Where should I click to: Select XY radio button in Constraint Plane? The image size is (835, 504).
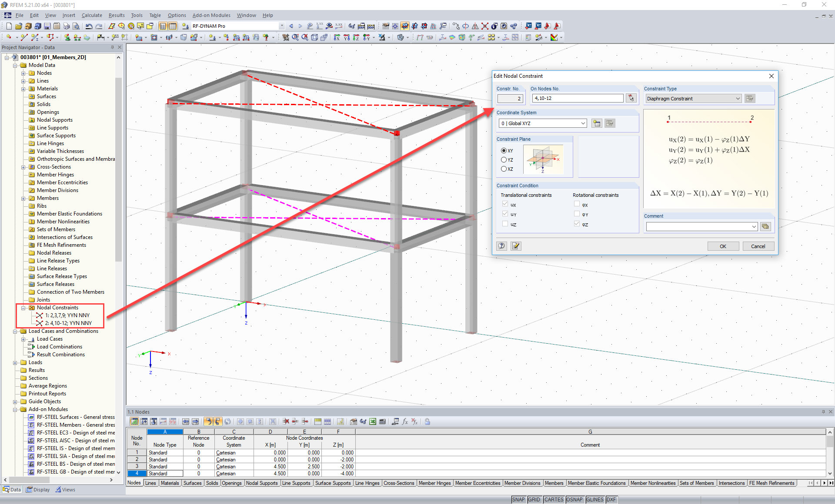pos(503,150)
